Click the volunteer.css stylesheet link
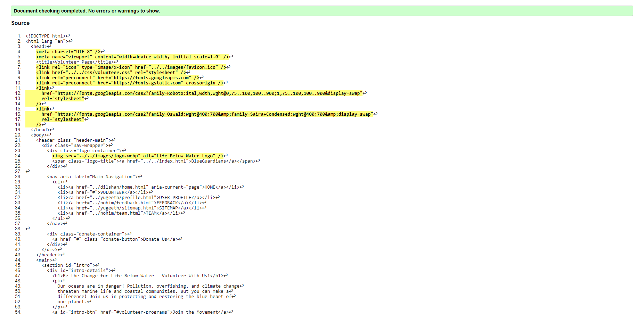The height and width of the screenshot is (314, 644). click(x=111, y=72)
